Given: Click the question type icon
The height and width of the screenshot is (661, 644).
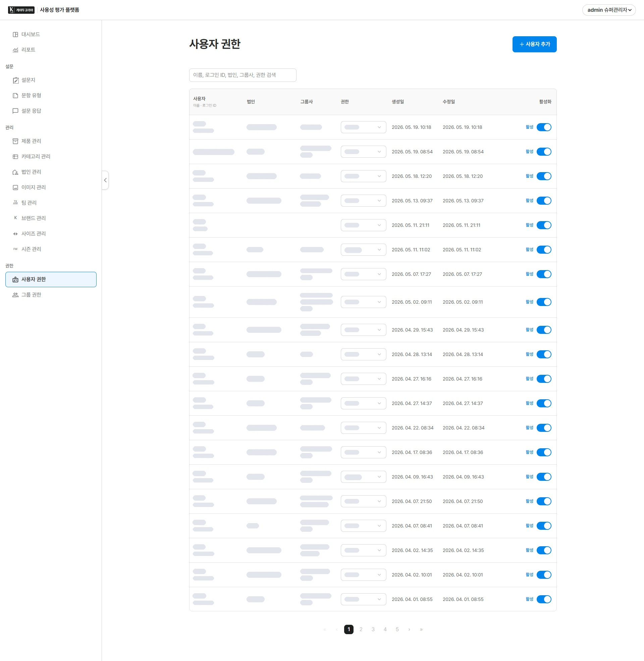Looking at the screenshot, I should [x=15, y=96].
